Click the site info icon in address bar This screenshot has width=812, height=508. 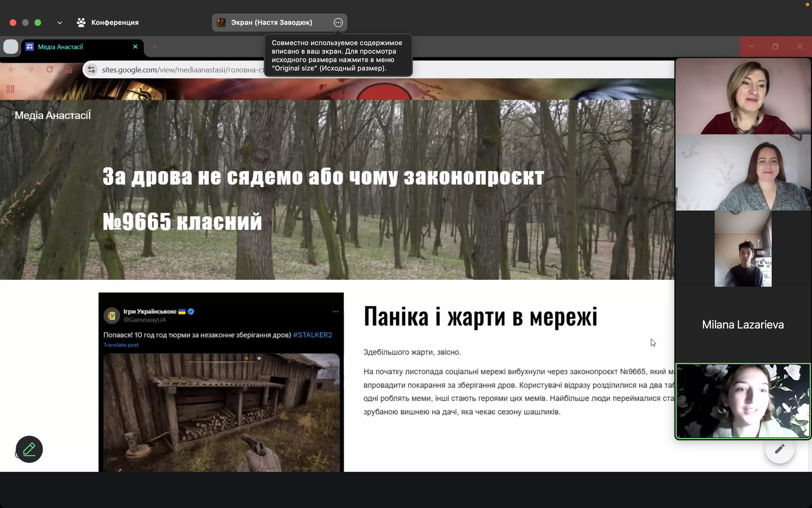click(x=92, y=70)
